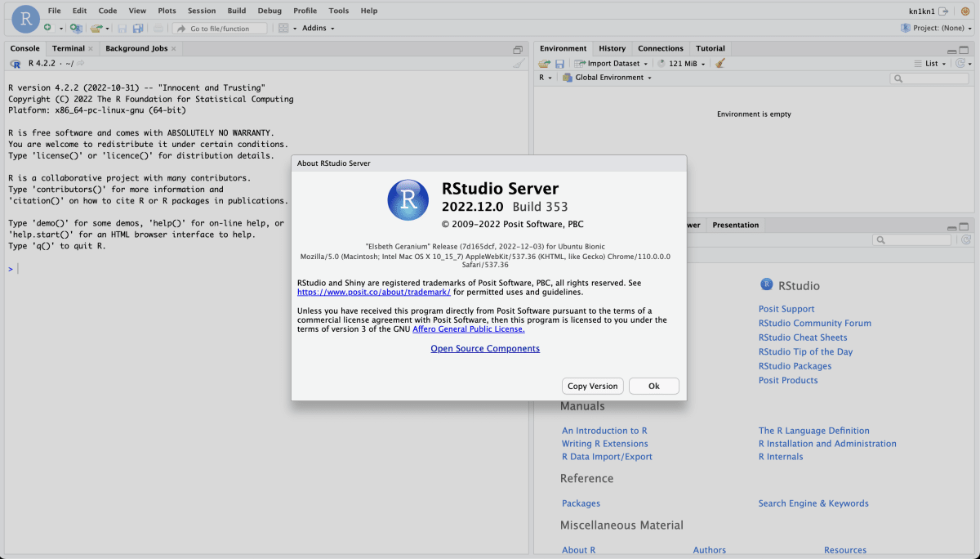Click the save workspace disk icon in Environment
Screen dimensions: 980x559
(559, 64)
